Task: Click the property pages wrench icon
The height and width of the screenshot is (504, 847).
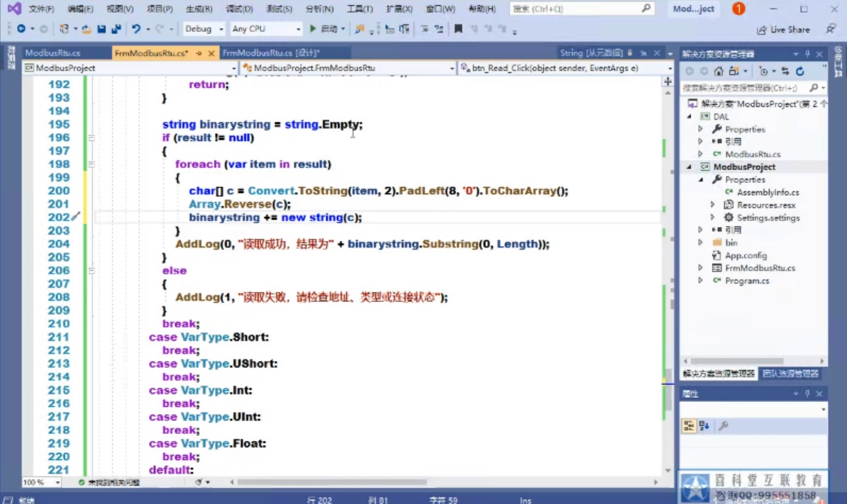Action: tap(724, 426)
